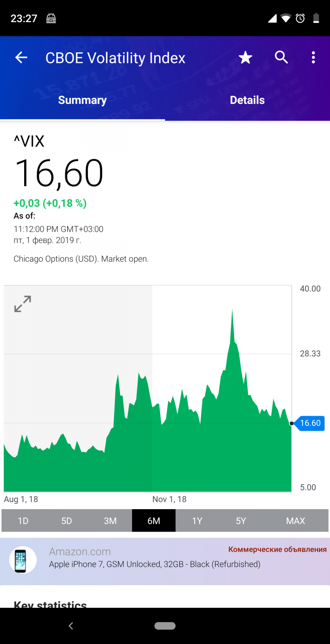The width and height of the screenshot is (330, 644).
Task: Choose the 3M time range
Action: [110, 521]
